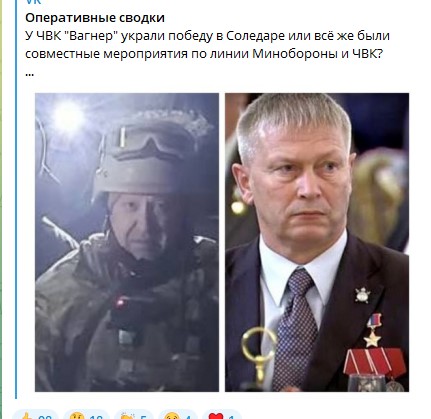Click the preview line starting with совместные мероприятия
431x419 pixels.
tap(204, 54)
